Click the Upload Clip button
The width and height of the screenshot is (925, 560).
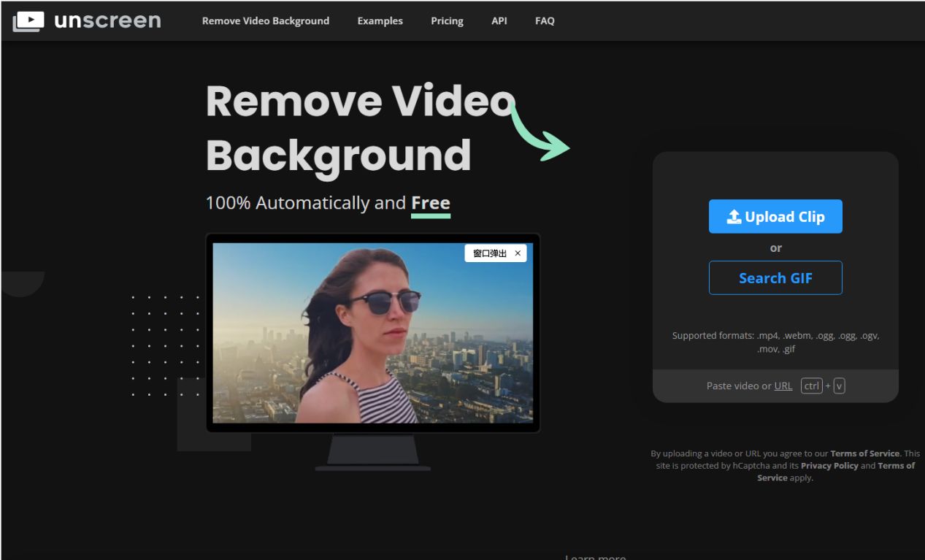(x=775, y=216)
